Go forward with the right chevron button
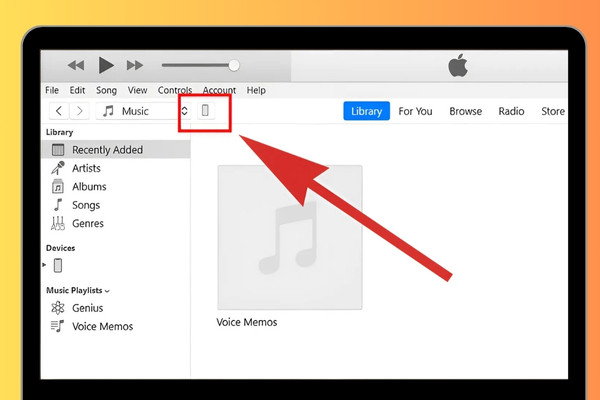Viewport: 600px width, 400px height. pos(80,111)
